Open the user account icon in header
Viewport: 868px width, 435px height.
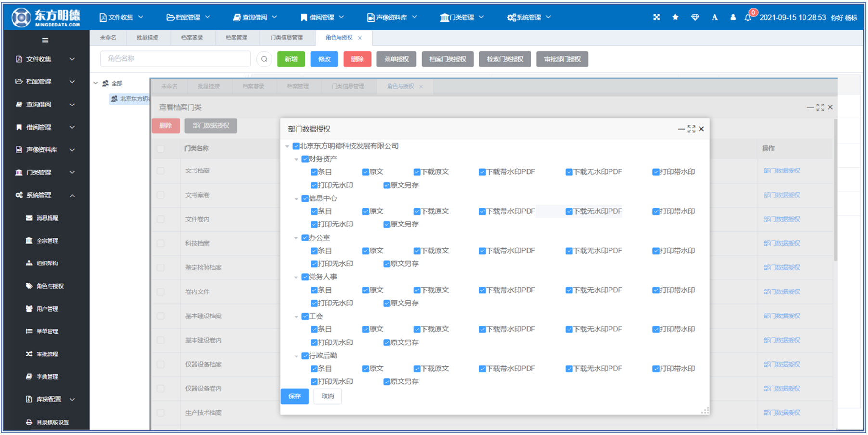pyautogui.click(x=733, y=17)
